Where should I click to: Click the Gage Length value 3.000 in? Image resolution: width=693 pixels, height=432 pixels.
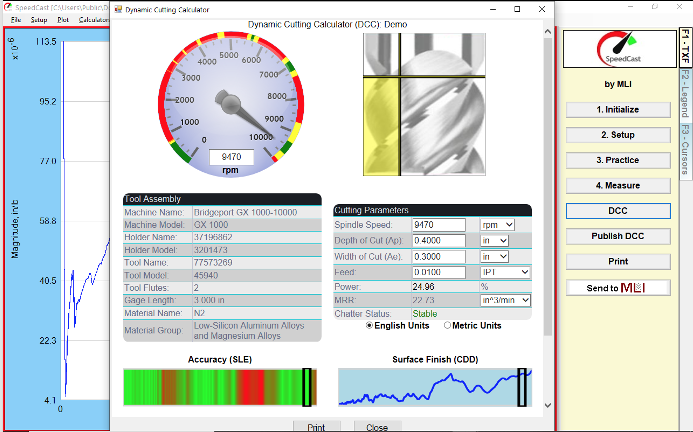click(x=209, y=300)
